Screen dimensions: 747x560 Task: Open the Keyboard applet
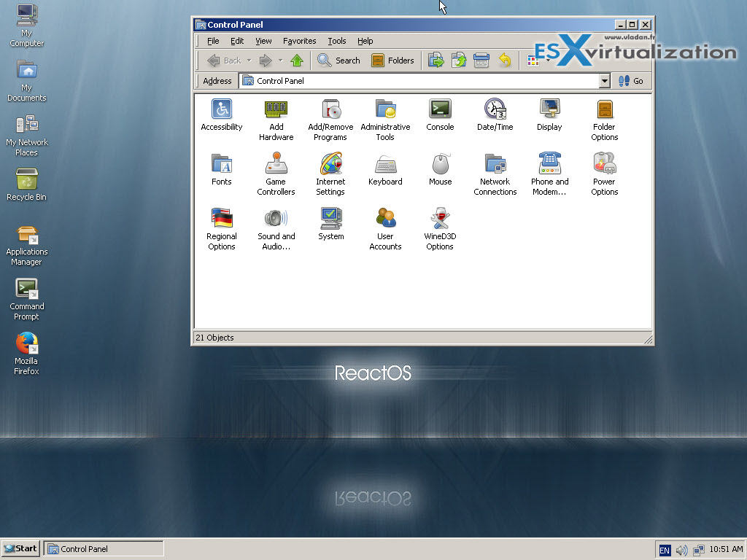(385, 169)
